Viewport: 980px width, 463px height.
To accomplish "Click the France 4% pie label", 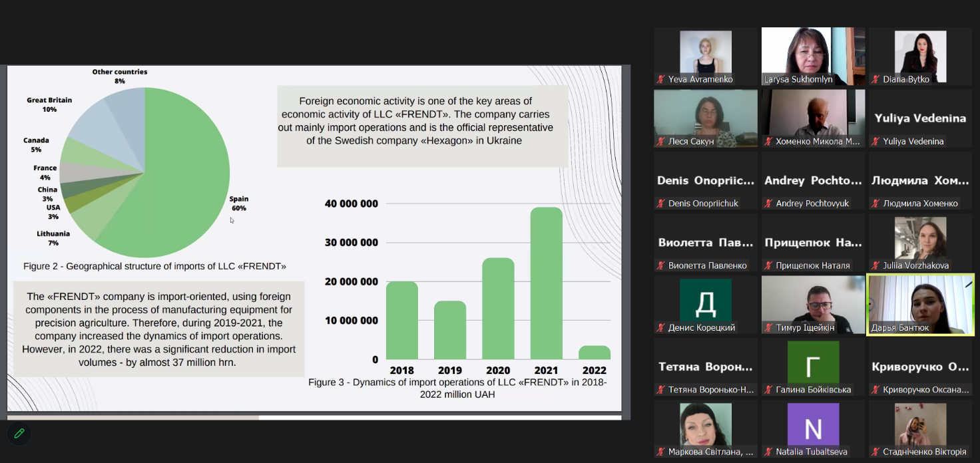I will click(x=45, y=172).
